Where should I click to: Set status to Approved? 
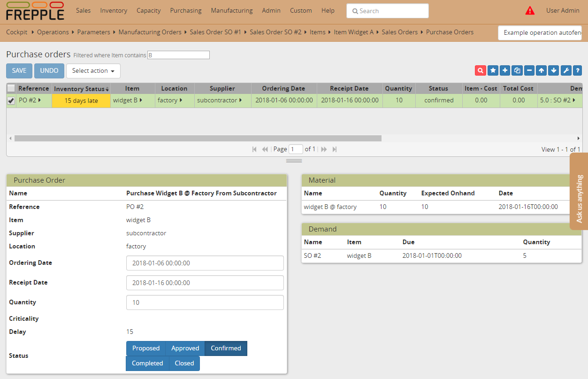(185, 348)
